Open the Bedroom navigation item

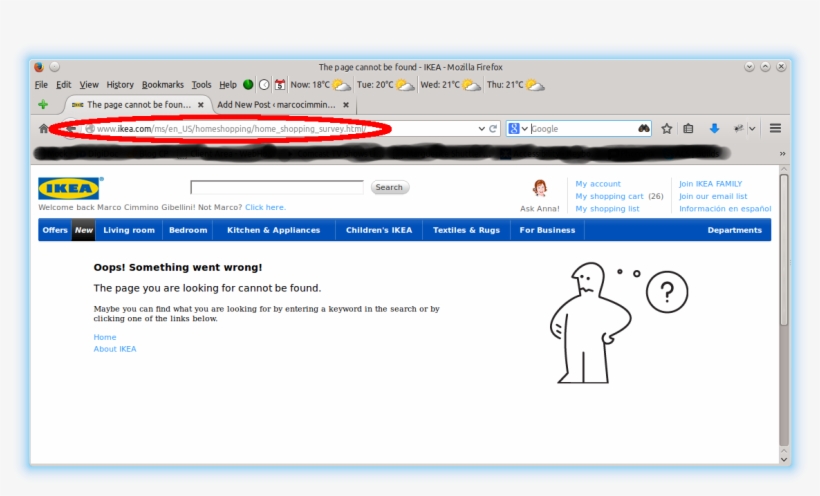(x=188, y=230)
